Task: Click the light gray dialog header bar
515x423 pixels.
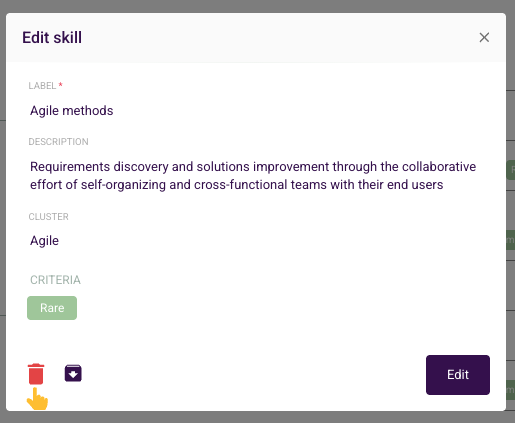Action: tap(256, 37)
